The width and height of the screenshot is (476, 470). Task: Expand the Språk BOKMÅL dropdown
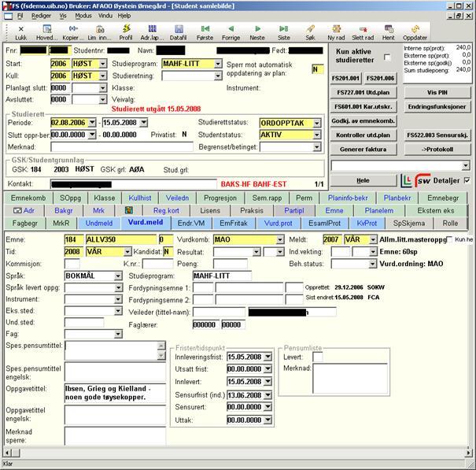point(118,276)
